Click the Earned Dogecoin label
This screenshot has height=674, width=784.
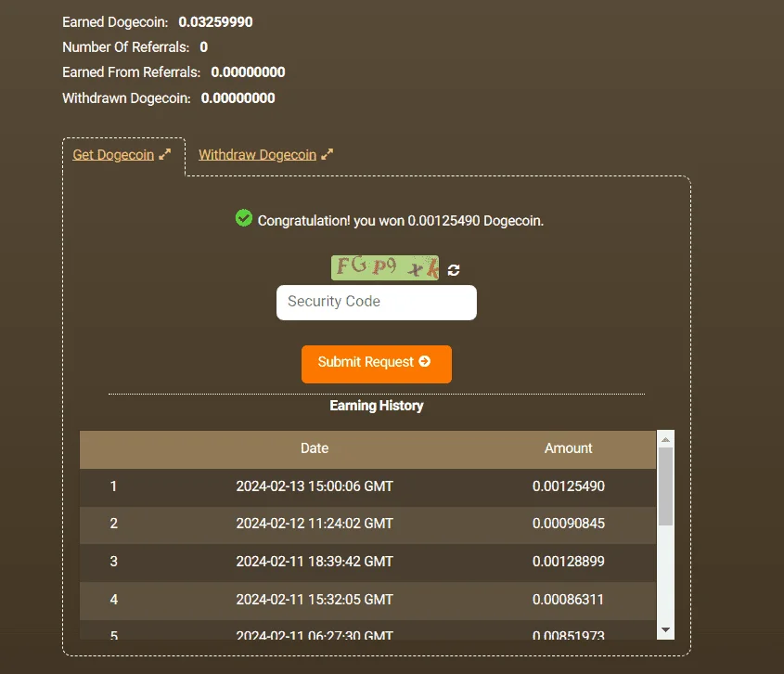point(115,22)
